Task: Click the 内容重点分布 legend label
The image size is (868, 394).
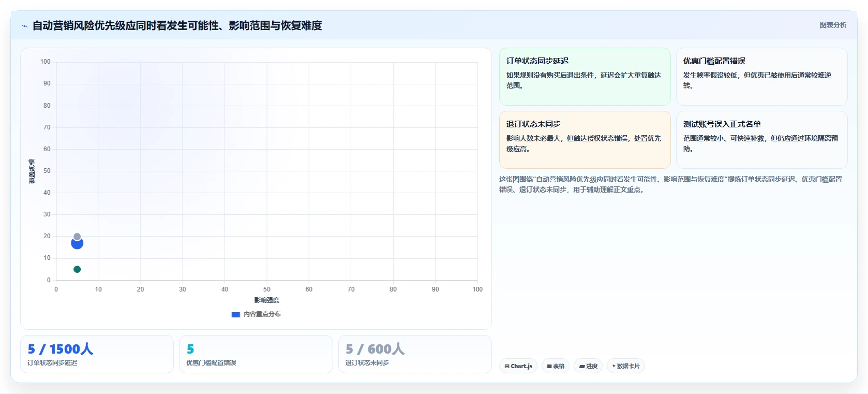Action: tap(262, 314)
